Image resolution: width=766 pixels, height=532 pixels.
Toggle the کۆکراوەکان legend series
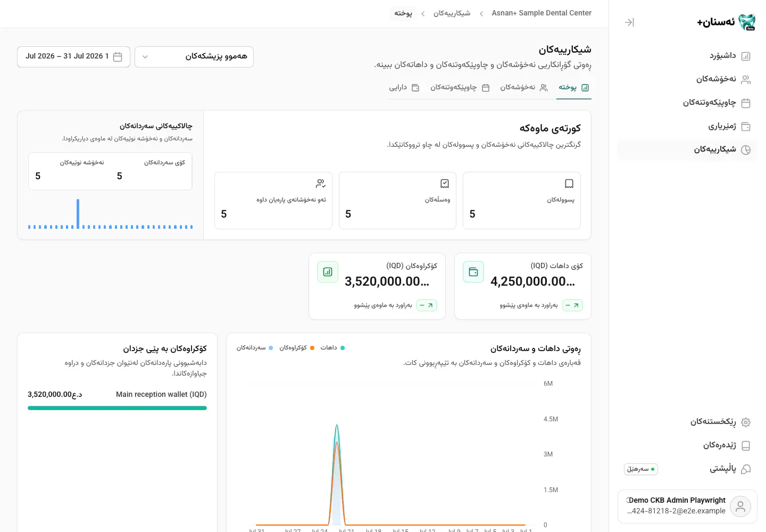pos(297,348)
